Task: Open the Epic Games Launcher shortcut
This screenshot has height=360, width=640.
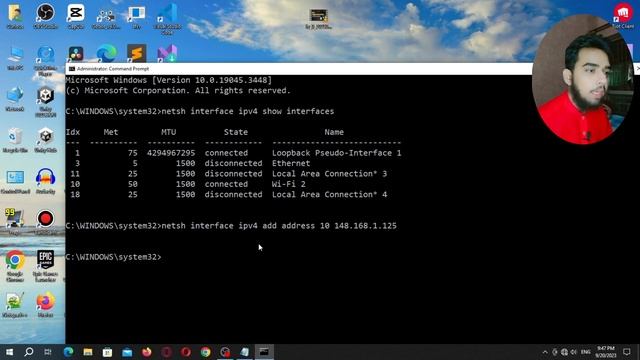Action: [x=45, y=266]
